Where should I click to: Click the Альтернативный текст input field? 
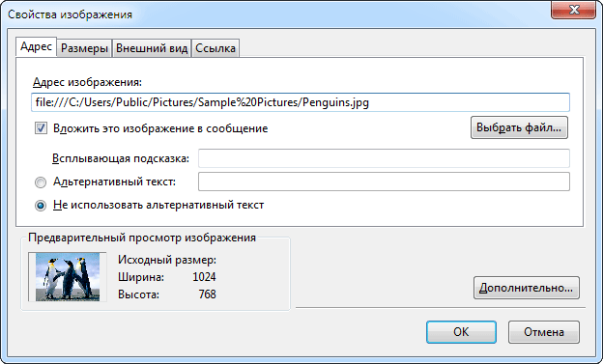[x=384, y=182]
